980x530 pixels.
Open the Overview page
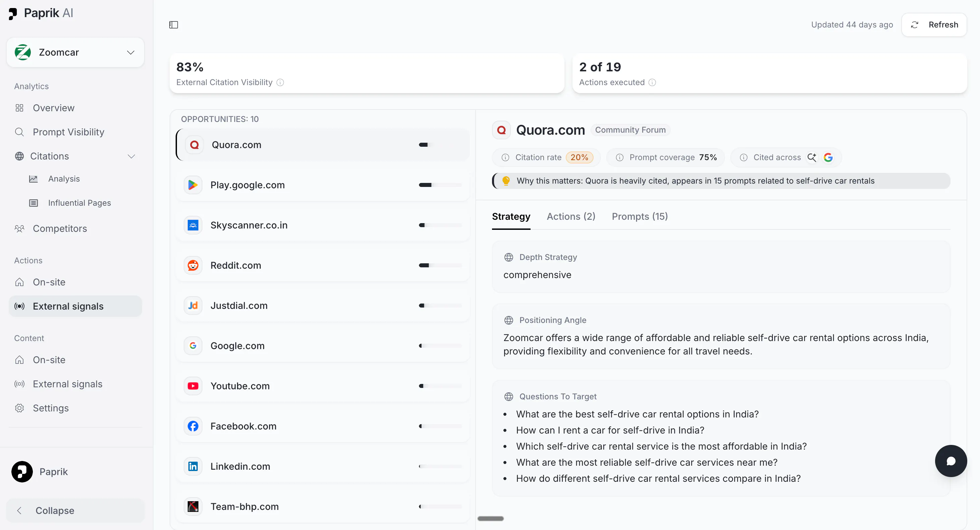(x=75, y=108)
